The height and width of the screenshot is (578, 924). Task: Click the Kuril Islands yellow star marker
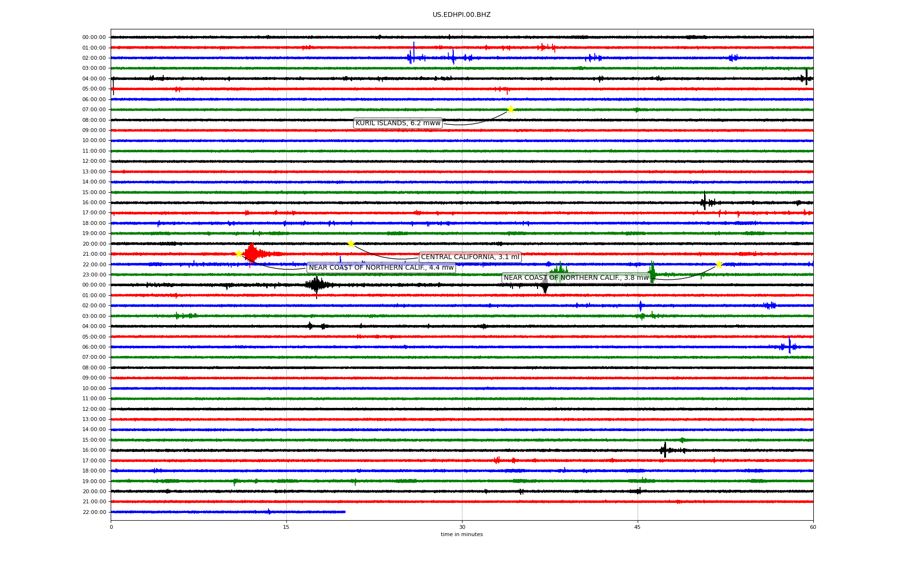coord(511,109)
